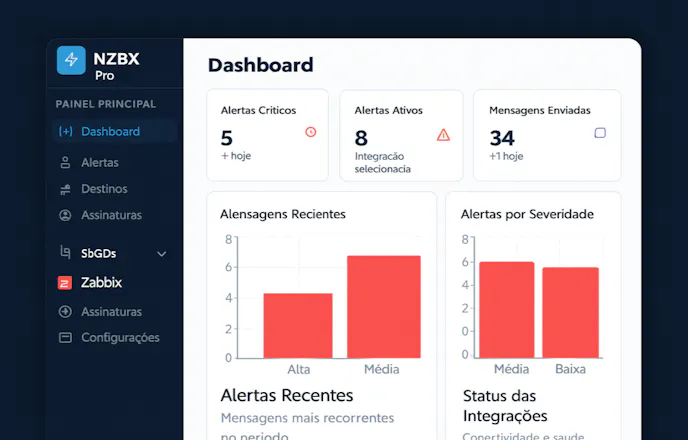Click the 'Integracão selecionacia' text
Screen dimensions: 688x440
pyautogui.click(x=383, y=162)
